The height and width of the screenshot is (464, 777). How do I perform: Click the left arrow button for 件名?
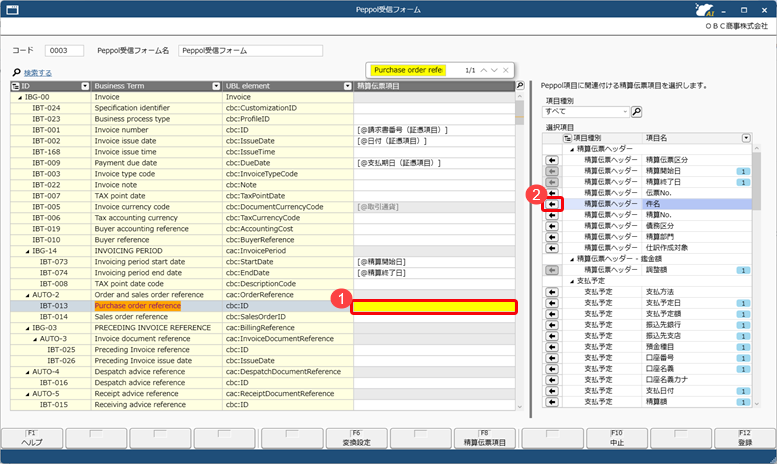pos(552,204)
